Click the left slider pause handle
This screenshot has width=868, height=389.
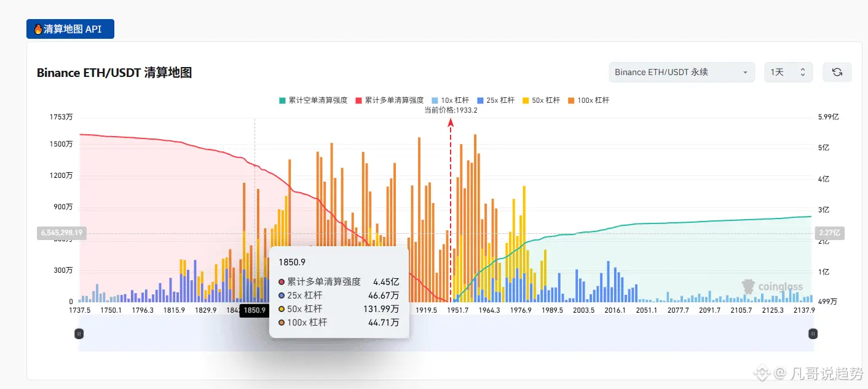[79, 334]
